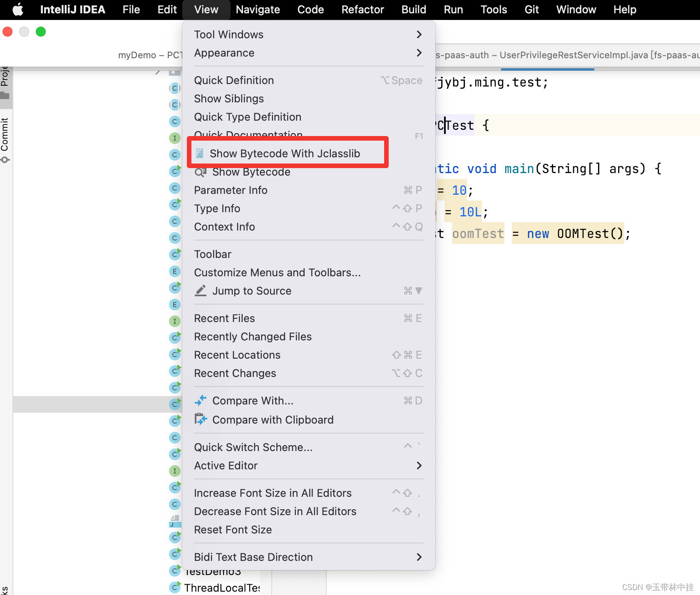Open Quick Switch Scheme
The image size is (700, 595).
(x=308, y=447)
